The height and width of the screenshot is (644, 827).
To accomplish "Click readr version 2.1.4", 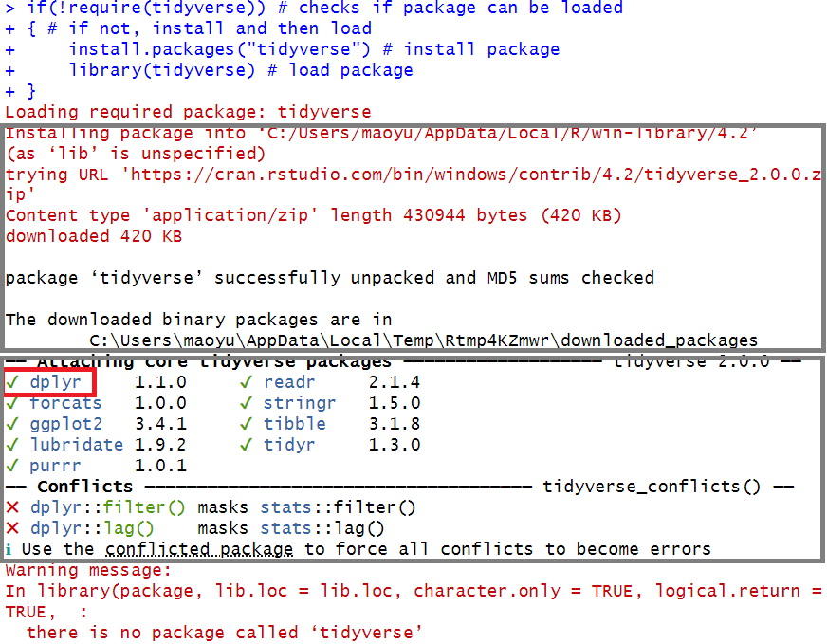I will point(394,382).
